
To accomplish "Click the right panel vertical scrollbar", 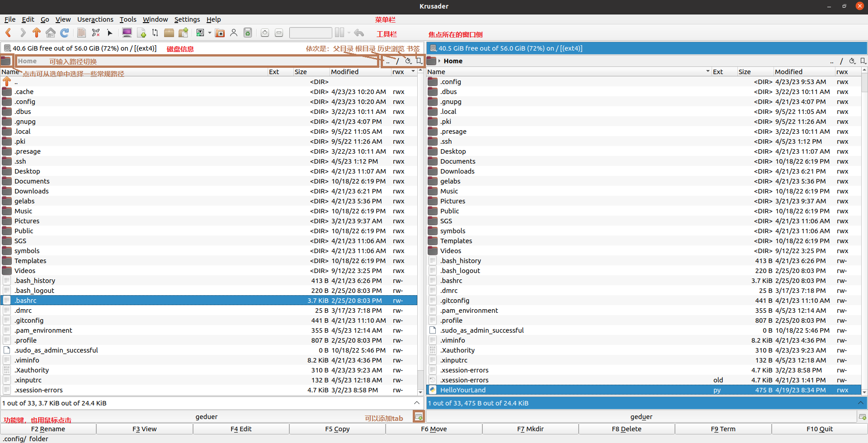I will (x=864, y=231).
